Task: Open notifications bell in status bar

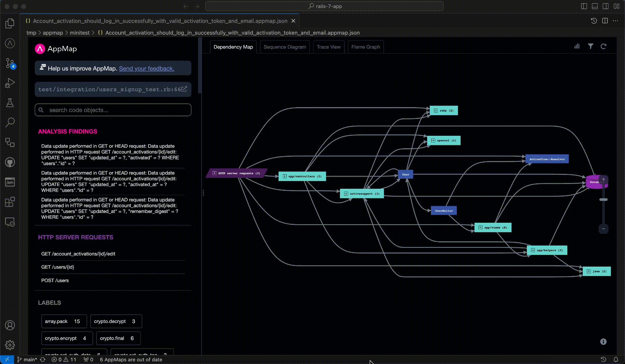Action: [616, 360]
